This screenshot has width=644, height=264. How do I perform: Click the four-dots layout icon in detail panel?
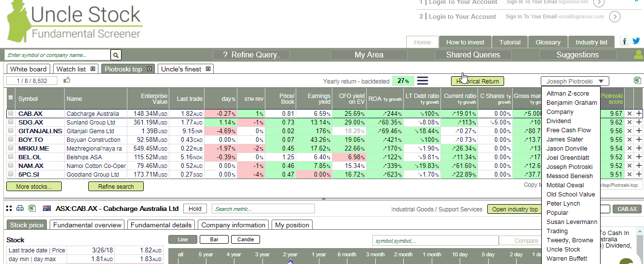click(x=9, y=208)
